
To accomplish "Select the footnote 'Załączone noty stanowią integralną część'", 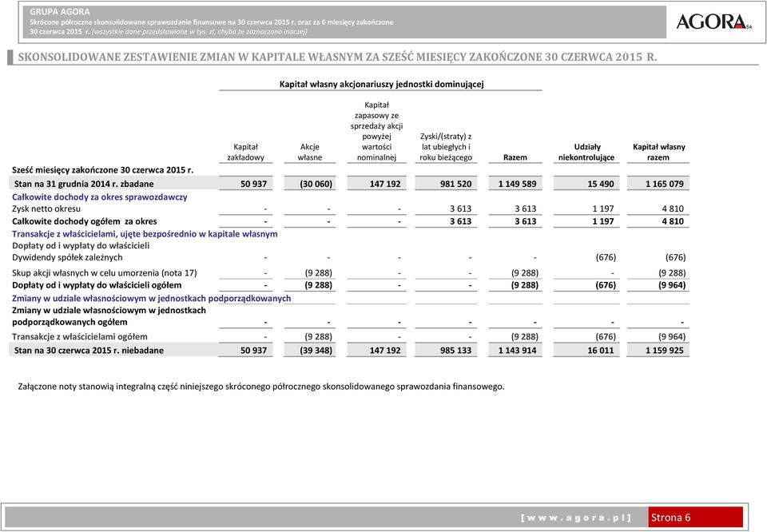I will pos(261,387).
